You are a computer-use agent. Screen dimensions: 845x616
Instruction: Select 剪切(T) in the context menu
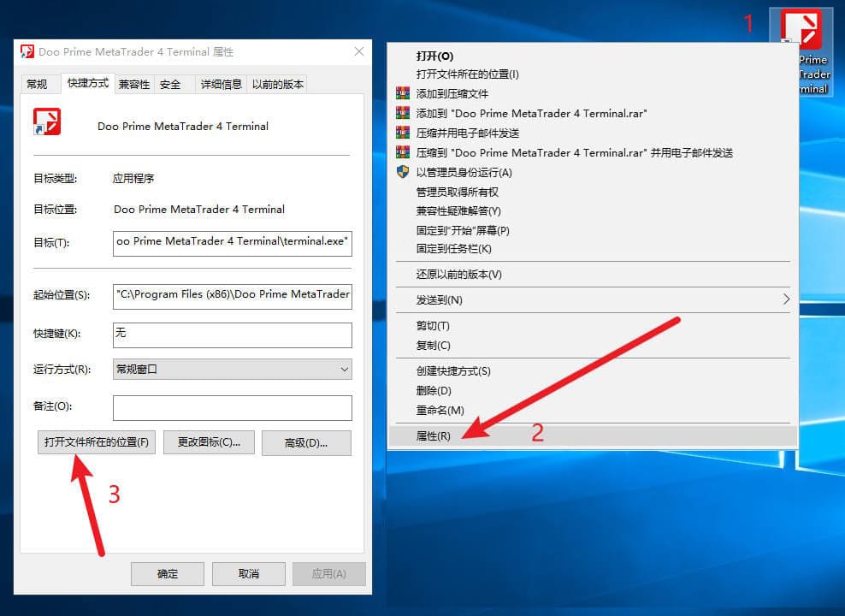coord(593,325)
